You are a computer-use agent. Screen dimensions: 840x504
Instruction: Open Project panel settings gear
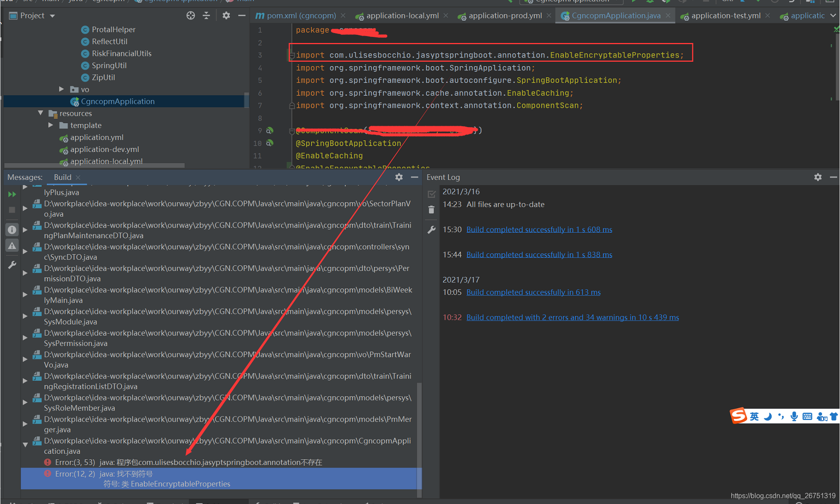(226, 16)
